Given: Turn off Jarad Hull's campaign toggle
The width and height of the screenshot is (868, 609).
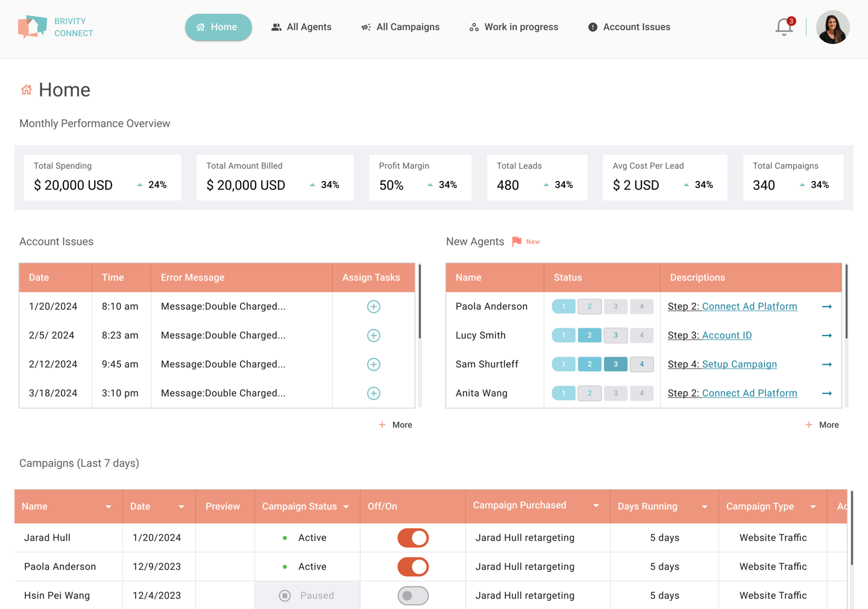Looking at the screenshot, I should (413, 538).
